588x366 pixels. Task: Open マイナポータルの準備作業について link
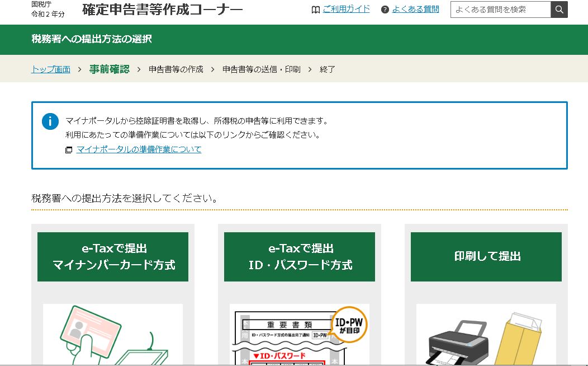[x=139, y=149]
